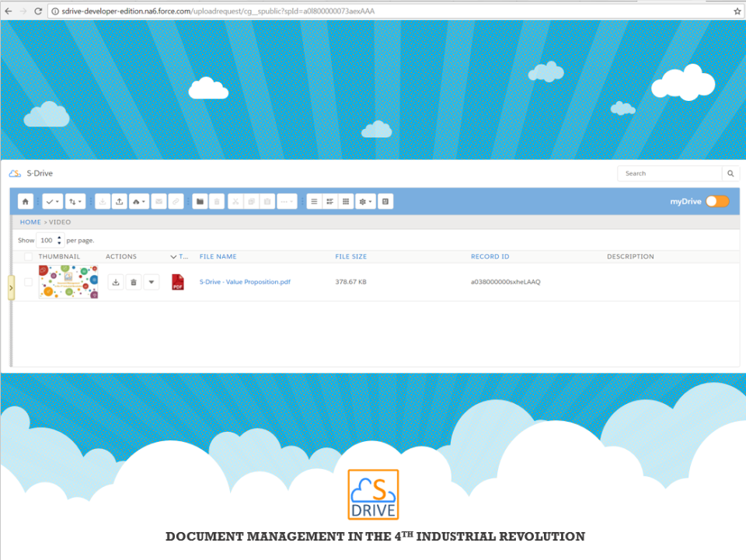This screenshot has width=746, height=560.
Task: Click the Copy URL link icon
Action: pos(176,201)
